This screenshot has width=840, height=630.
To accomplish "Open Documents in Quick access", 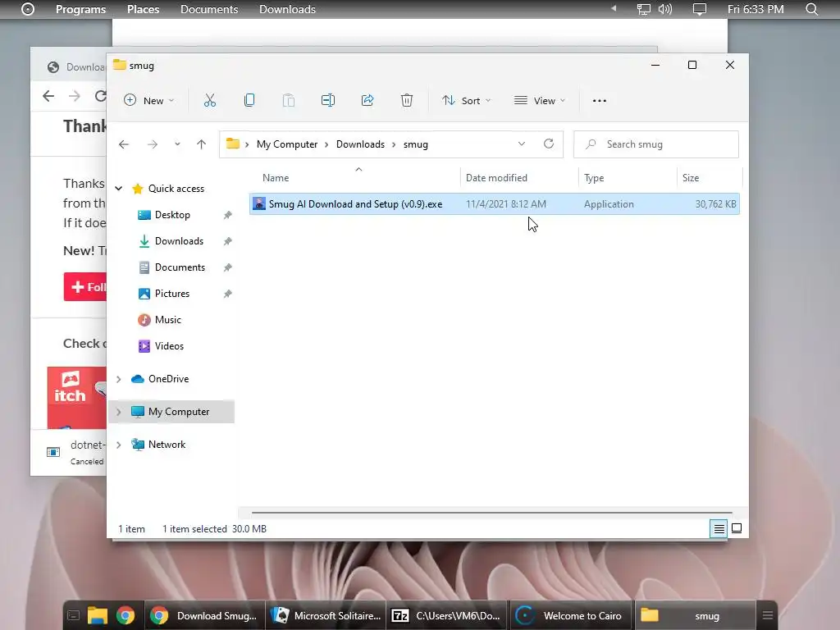I will click(x=180, y=267).
